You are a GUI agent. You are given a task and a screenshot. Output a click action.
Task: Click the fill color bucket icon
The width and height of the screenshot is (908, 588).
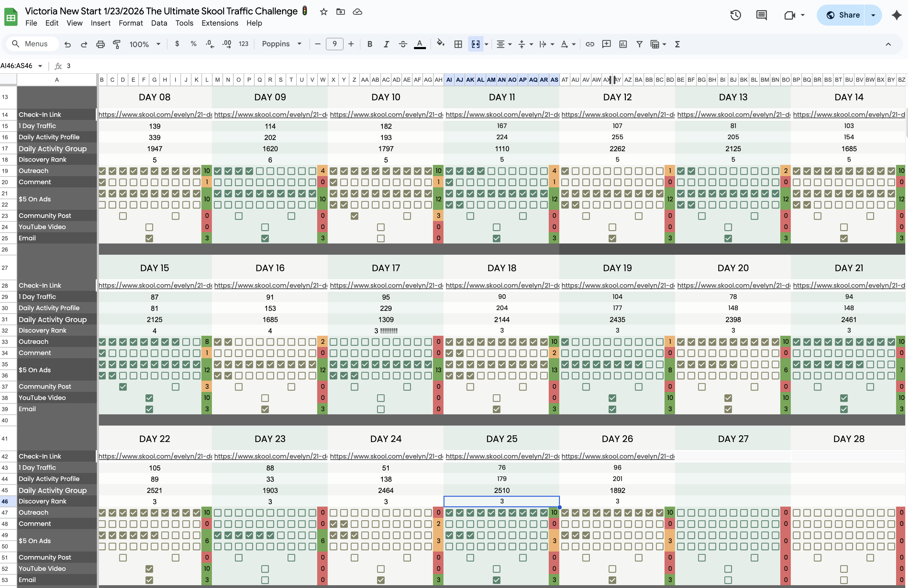[x=441, y=44]
